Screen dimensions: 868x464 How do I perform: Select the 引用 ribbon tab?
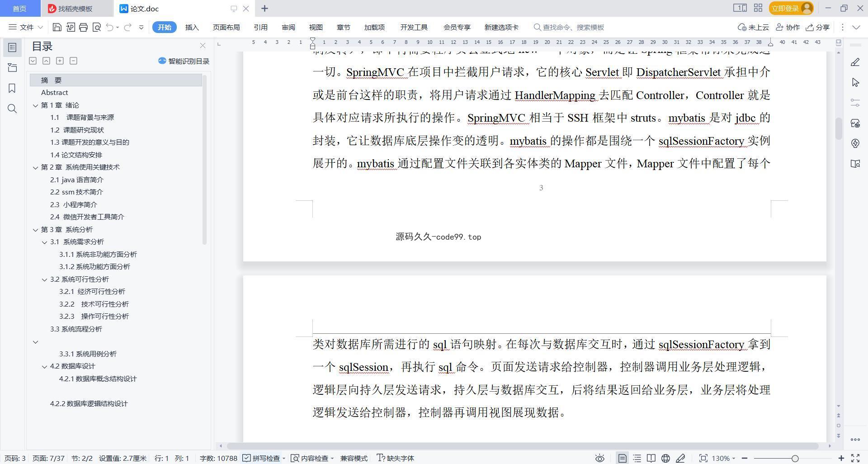pos(260,27)
